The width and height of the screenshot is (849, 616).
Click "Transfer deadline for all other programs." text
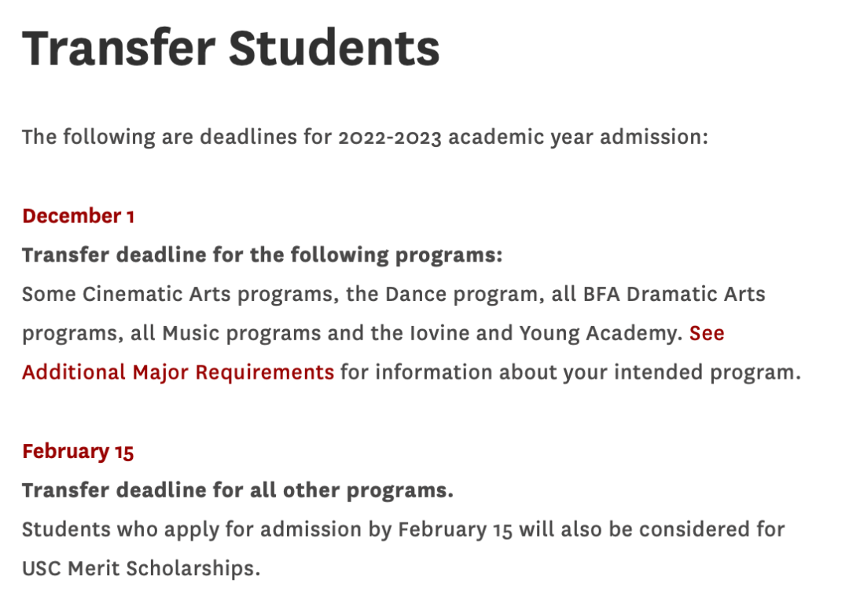point(237,490)
